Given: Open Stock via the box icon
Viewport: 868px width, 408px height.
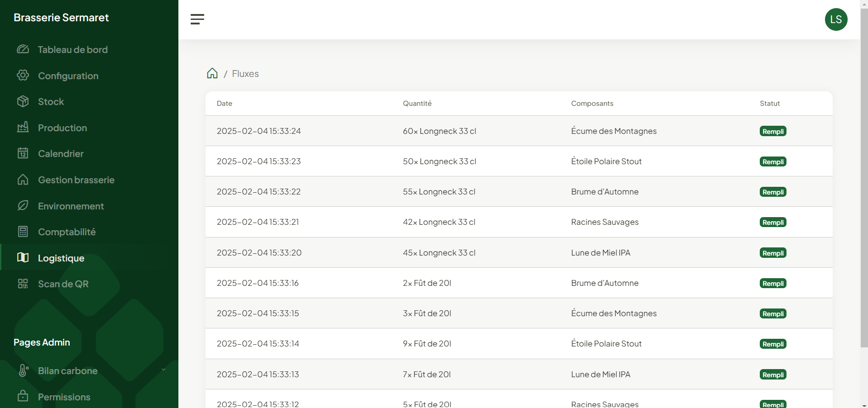Looking at the screenshot, I should (x=23, y=101).
